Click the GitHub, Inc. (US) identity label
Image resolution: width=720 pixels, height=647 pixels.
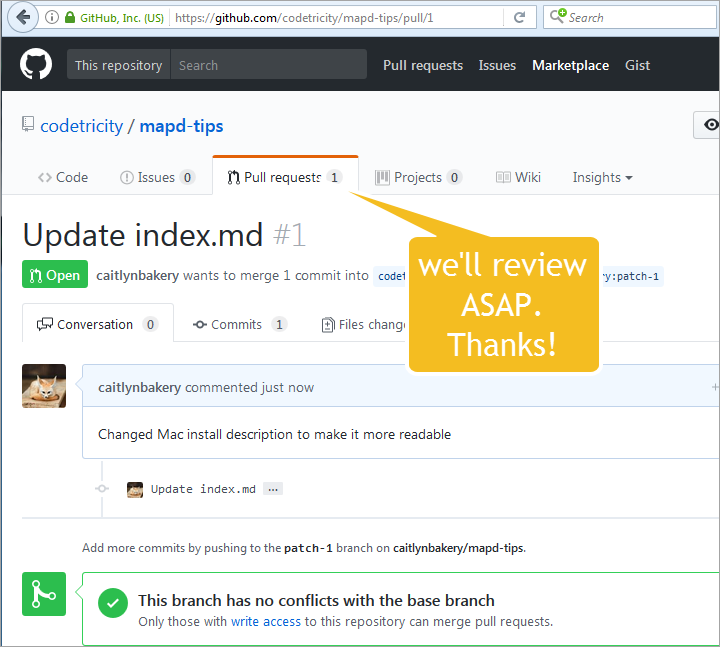coord(122,18)
